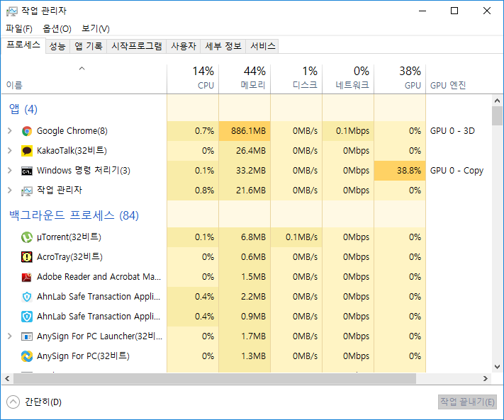Select the 프로세스 tab
Image resolution: width=504 pixels, height=420 pixels.
(23, 45)
